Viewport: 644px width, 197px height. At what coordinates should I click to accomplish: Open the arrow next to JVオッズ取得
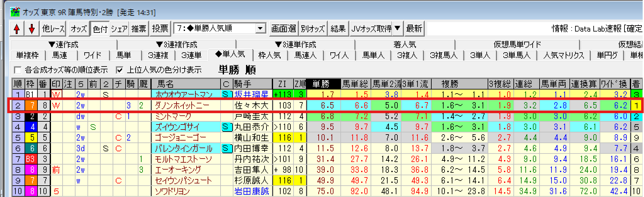click(x=398, y=29)
